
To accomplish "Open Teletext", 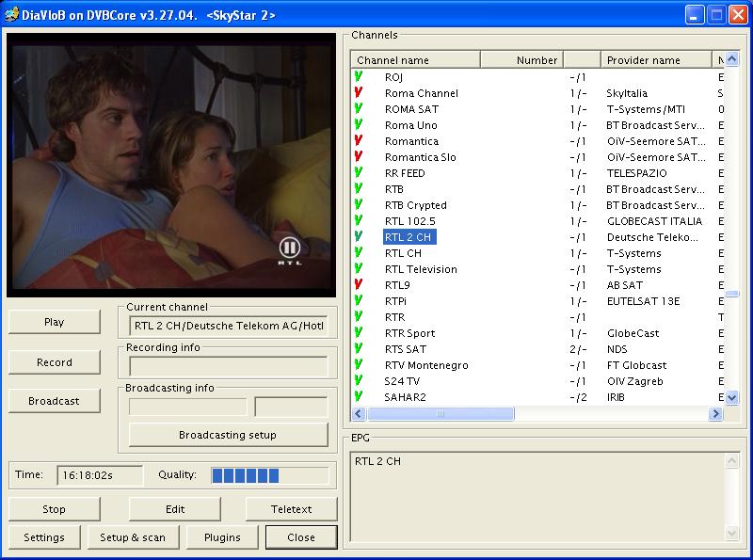I will pos(292,509).
